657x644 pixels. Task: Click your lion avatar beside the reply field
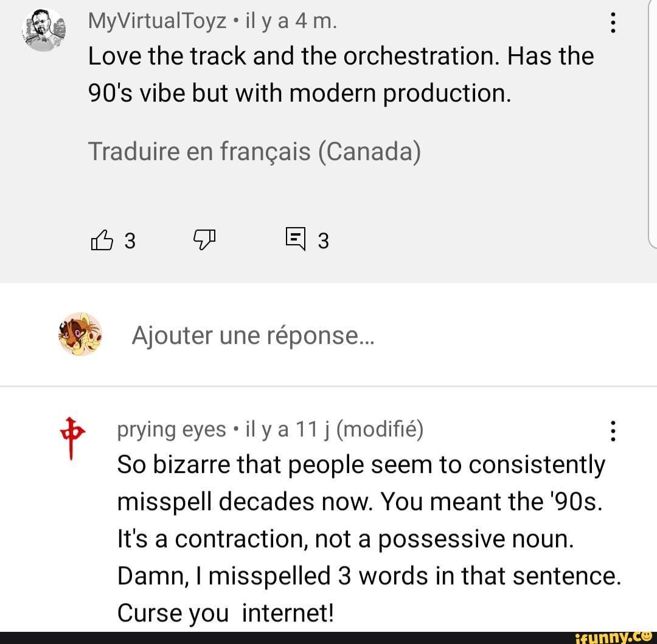coord(80,334)
